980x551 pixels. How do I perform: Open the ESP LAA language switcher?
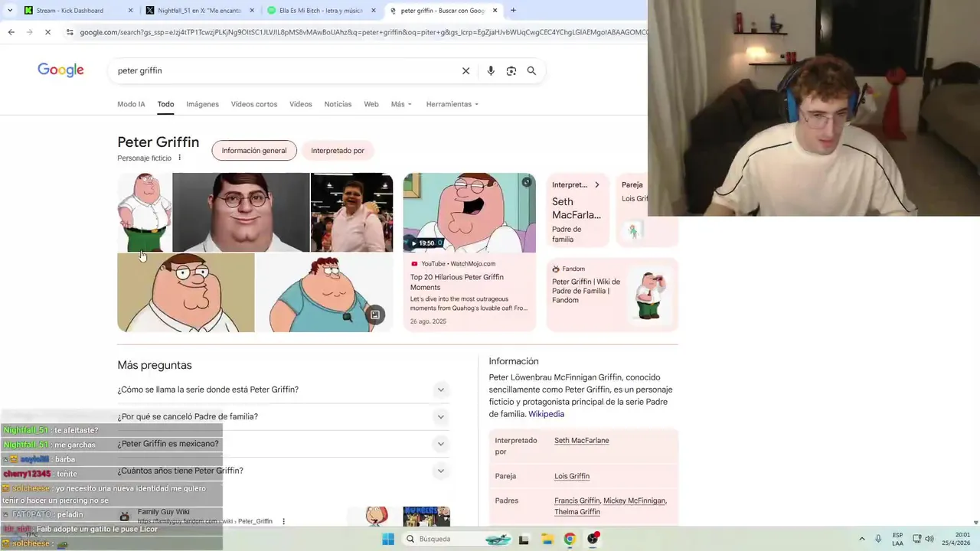pyautogui.click(x=897, y=539)
